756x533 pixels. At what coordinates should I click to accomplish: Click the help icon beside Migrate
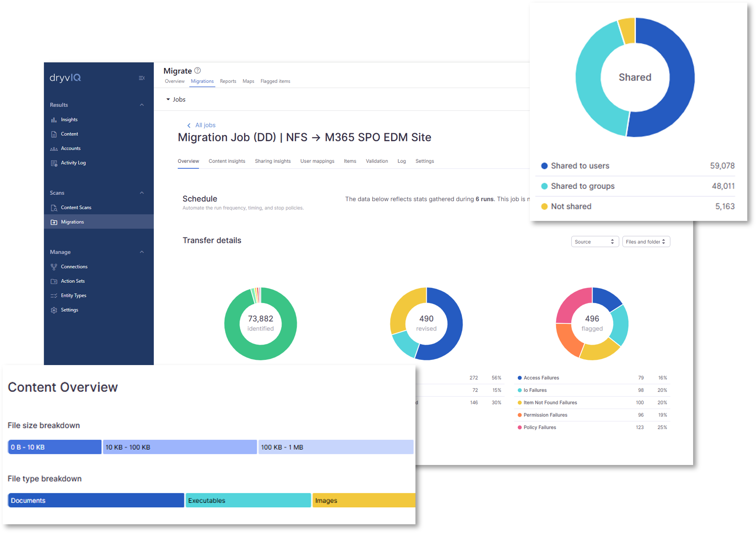click(197, 70)
